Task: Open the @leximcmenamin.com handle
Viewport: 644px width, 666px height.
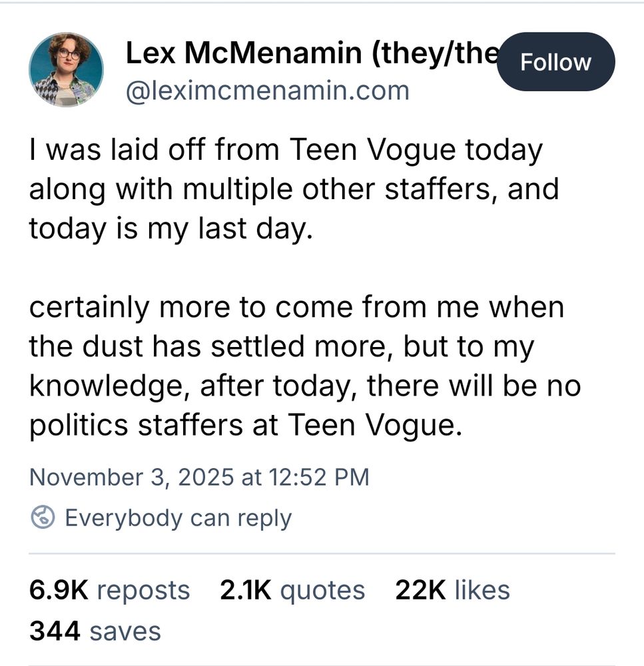Action: tap(267, 91)
